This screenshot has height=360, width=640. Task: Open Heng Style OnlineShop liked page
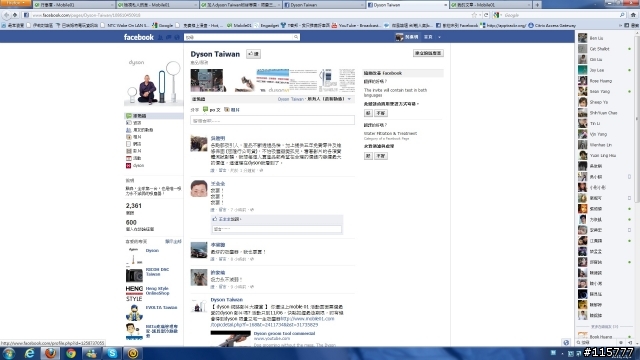tap(157, 291)
